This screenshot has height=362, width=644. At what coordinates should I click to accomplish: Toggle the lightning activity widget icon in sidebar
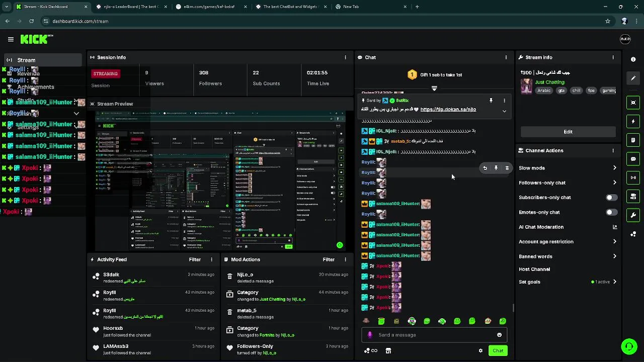tap(633, 121)
